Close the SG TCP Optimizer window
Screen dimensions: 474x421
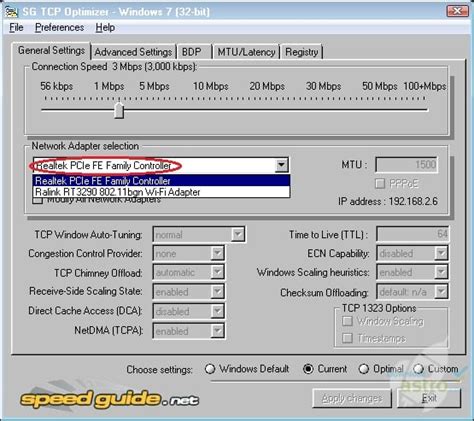click(457, 11)
